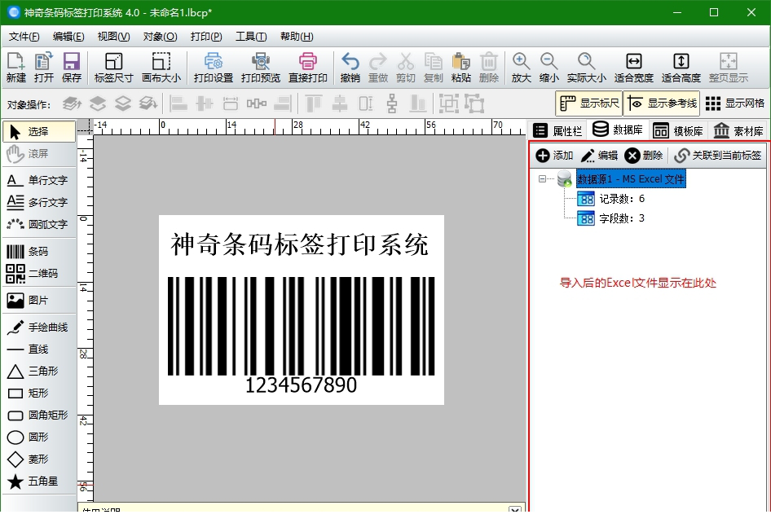771x532 pixels.
Task: Open the 标签尺寸 label size dialog
Action: click(x=113, y=68)
